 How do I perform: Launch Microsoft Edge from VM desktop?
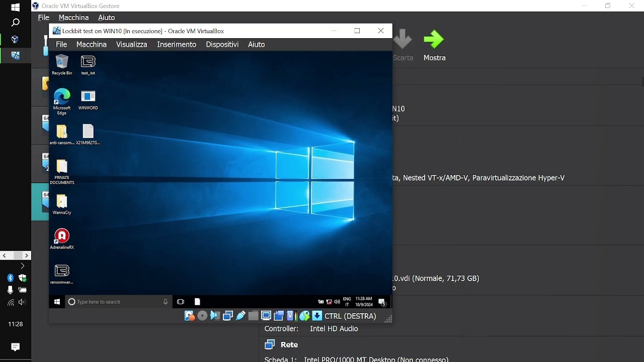62,102
